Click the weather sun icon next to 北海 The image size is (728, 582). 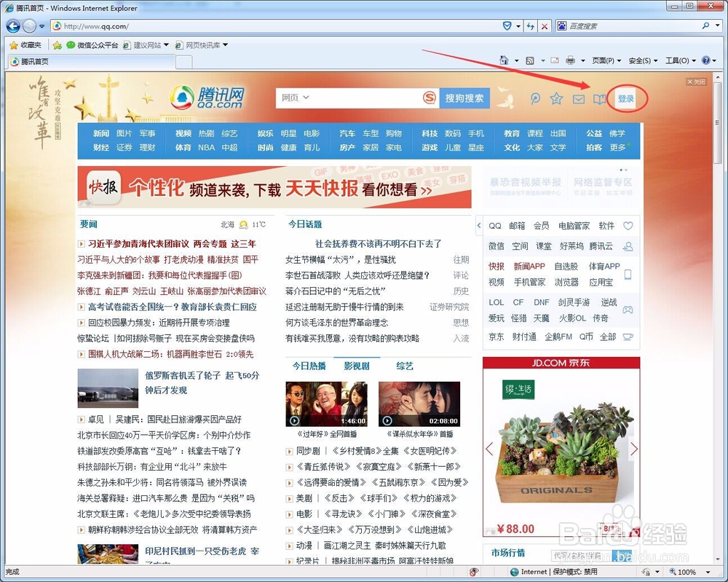click(x=243, y=225)
